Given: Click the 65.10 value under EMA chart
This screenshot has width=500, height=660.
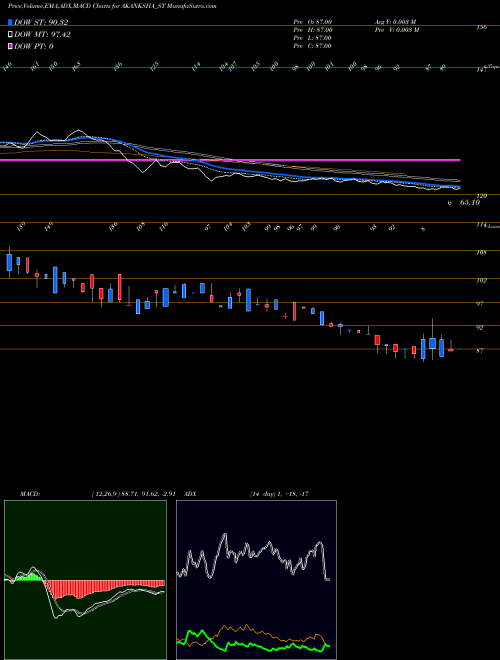Looking at the screenshot, I should coord(470,202).
